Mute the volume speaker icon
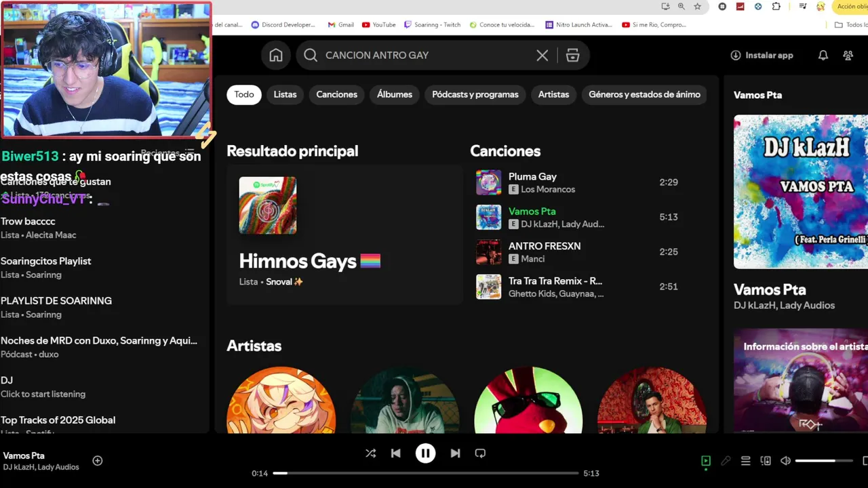 (785, 461)
